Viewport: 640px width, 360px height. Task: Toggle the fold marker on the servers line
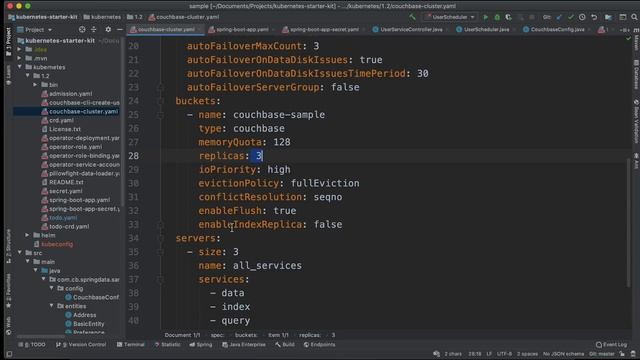coord(160,238)
